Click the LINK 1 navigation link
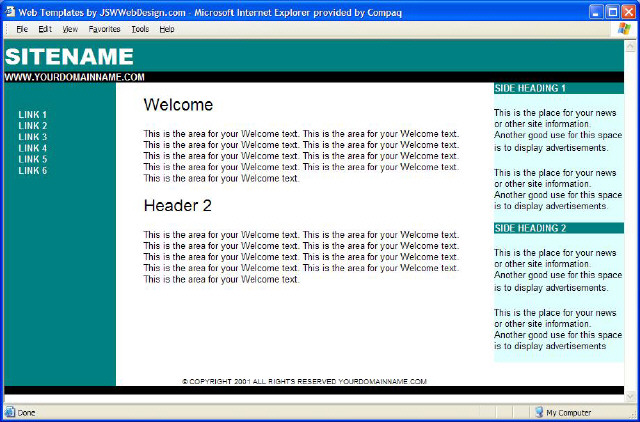Viewport: 640px width, 422px height. click(33, 115)
